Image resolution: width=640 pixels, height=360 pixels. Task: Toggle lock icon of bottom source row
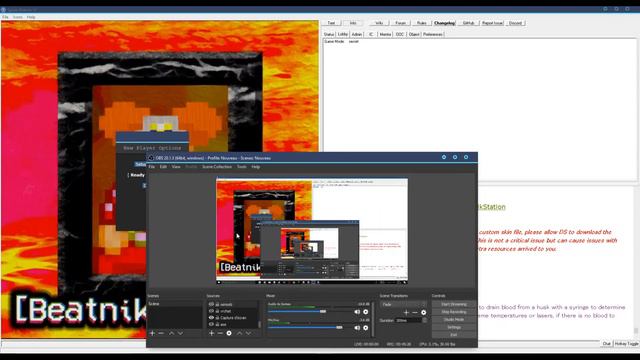[217, 324]
